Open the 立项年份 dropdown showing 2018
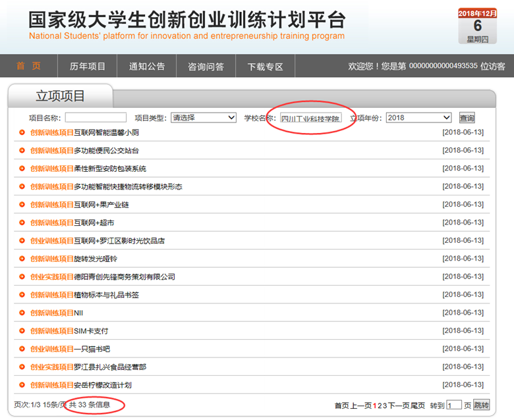 pos(418,118)
